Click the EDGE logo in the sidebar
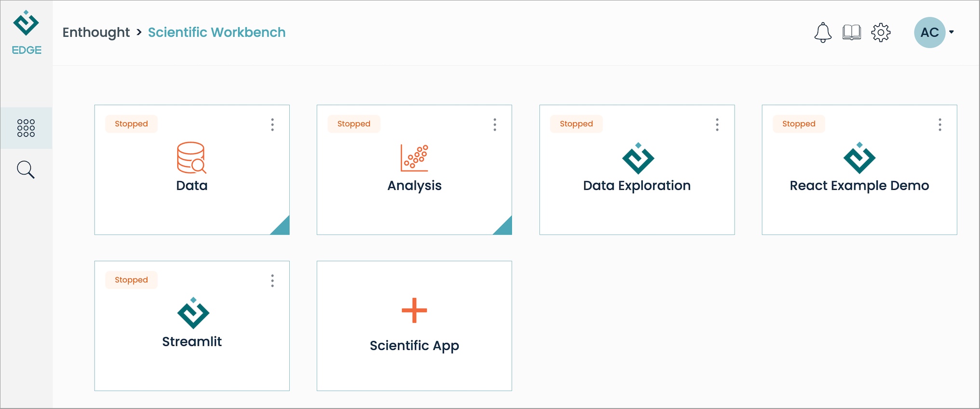Viewport: 980px width, 409px height. coord(26,33)
